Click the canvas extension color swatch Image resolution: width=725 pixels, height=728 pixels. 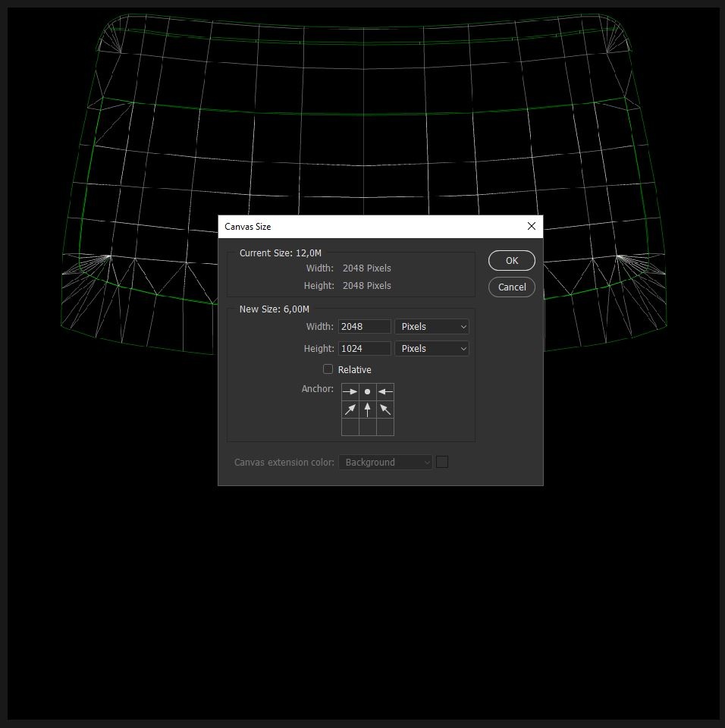click(442, 462)
